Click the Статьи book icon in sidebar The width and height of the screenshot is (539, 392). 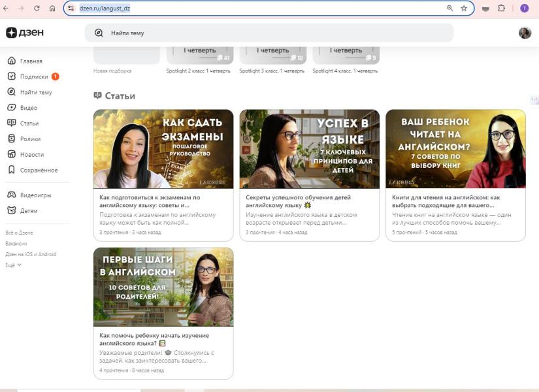pyautogui.click(x=11, y=123)
